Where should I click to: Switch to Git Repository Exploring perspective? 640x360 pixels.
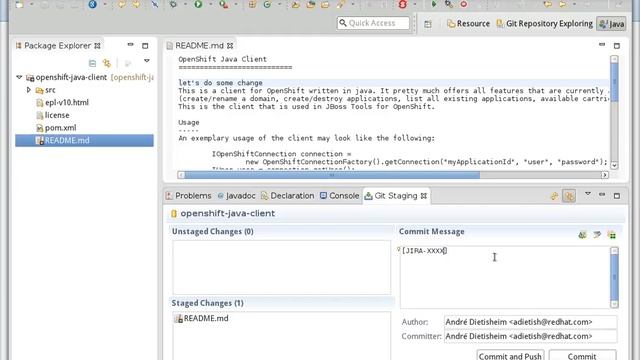544,24
